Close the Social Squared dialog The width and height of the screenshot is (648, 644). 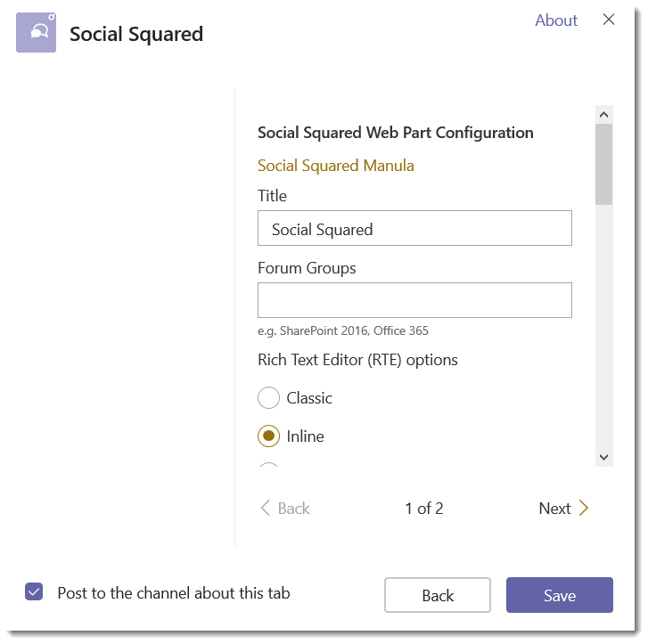(609, 20)
